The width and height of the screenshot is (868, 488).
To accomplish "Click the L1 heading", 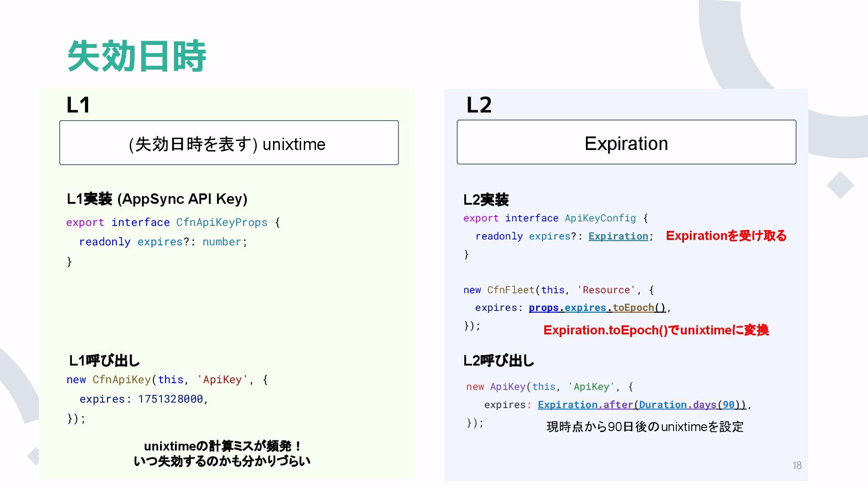I will 78,105.
